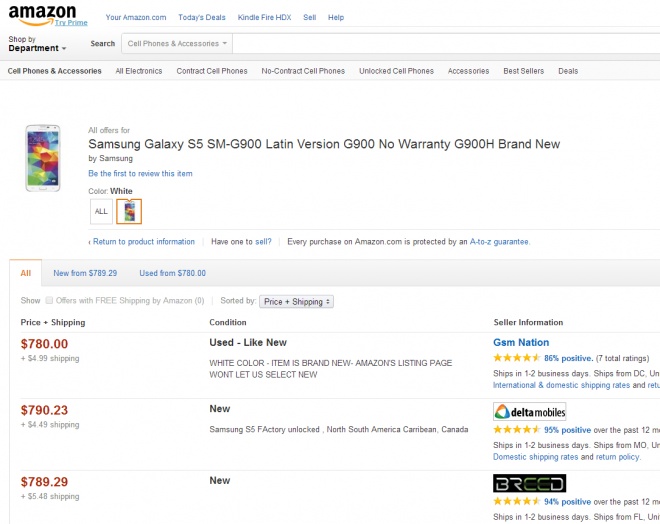Open Cell Phones & Accessories search category dropdown
Viewport: 660px width, 524px height.
177,43
